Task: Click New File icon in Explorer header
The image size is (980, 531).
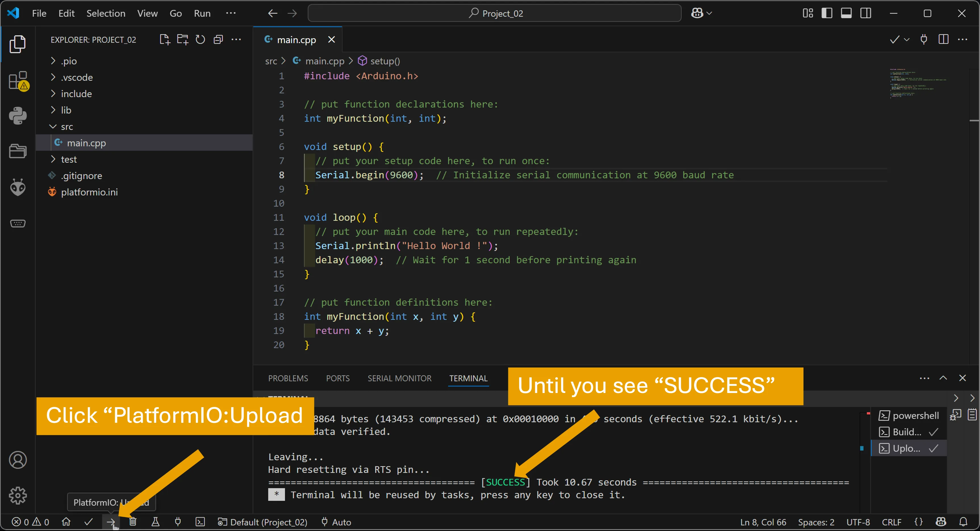Action: (164, 39)
